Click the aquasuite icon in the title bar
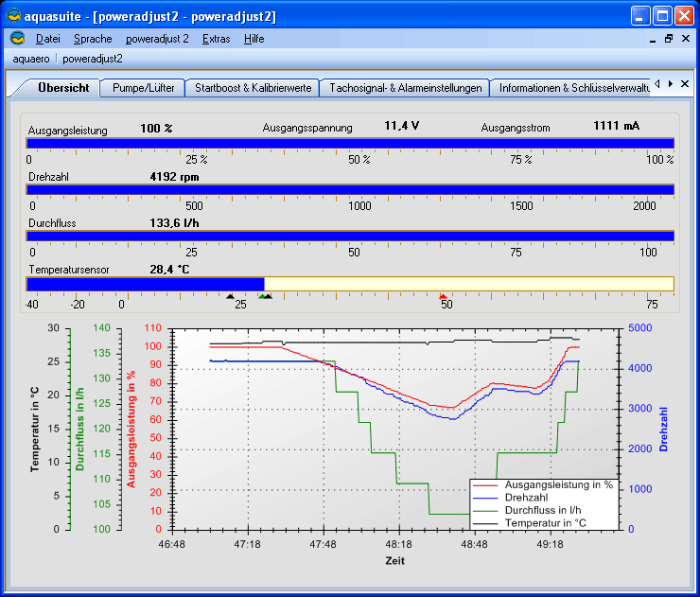The width and height of the screenshot is (700, 597). pos(13,16)
